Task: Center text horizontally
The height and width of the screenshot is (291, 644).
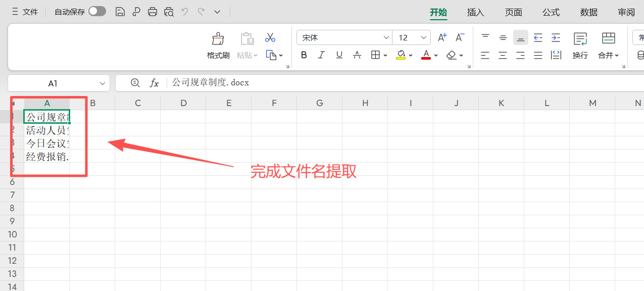Action: pos(503,55)
